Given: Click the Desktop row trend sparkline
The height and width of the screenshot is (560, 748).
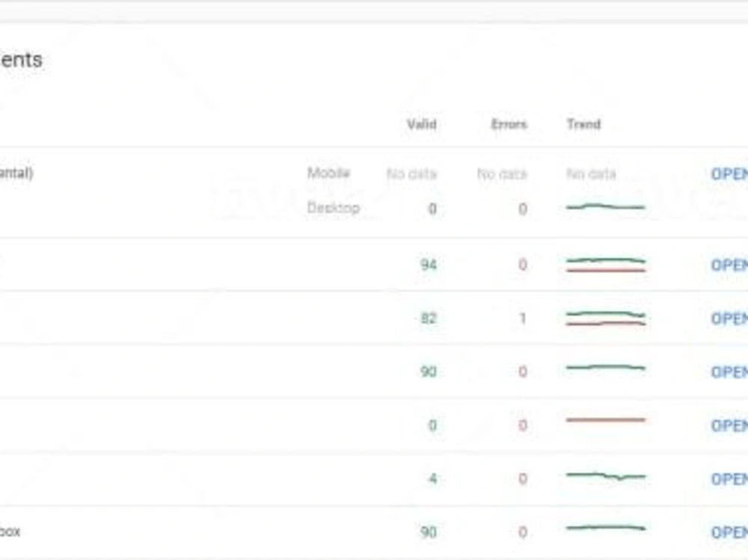Looking at the screenshot, I should pos(606,207).
